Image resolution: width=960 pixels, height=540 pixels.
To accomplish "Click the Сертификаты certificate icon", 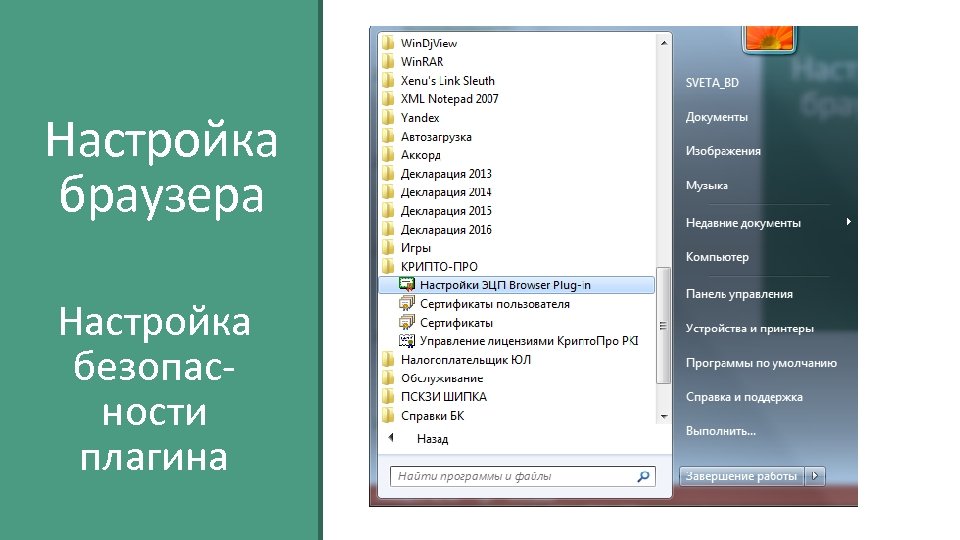I will [407, 322].
